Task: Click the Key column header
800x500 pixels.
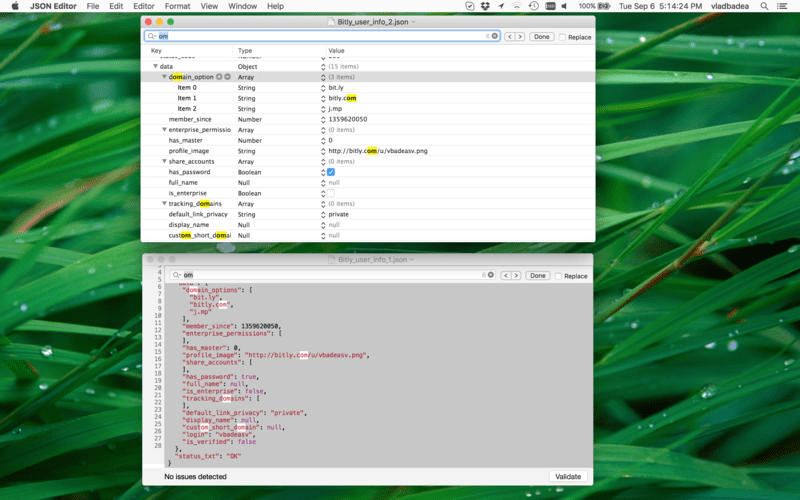Action: [156, 51]
